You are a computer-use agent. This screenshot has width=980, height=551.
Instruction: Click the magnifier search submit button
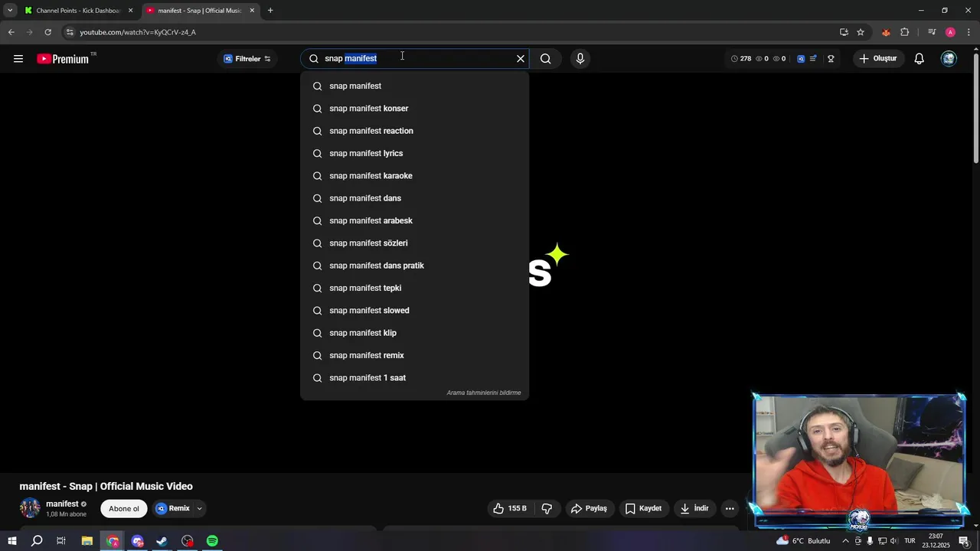pos(545,59)
